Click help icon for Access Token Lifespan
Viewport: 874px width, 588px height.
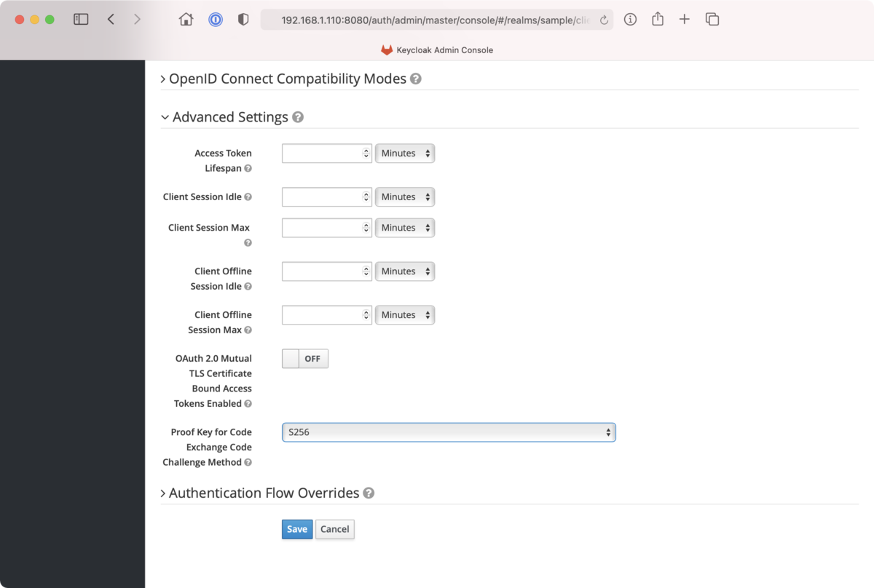click(x=248, y=169)
